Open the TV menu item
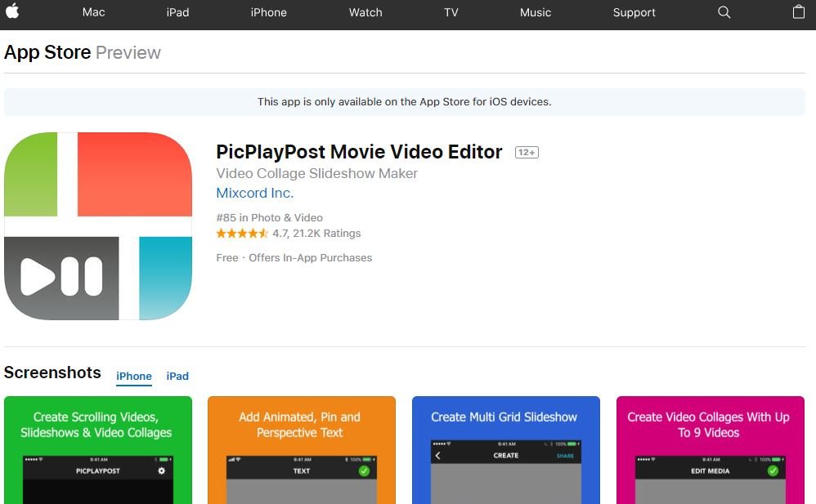The width and height of the screenshot is (816, 504). (451, 12)
